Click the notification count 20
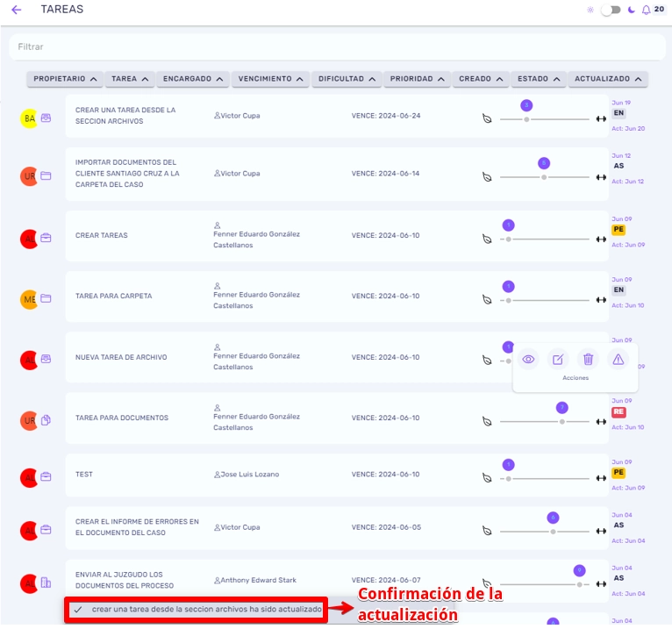Viewport: 672px width, 629px height. point(659,9)
